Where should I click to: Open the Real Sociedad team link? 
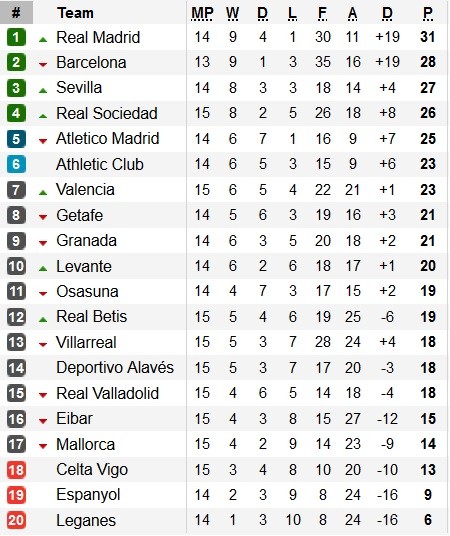107,113
